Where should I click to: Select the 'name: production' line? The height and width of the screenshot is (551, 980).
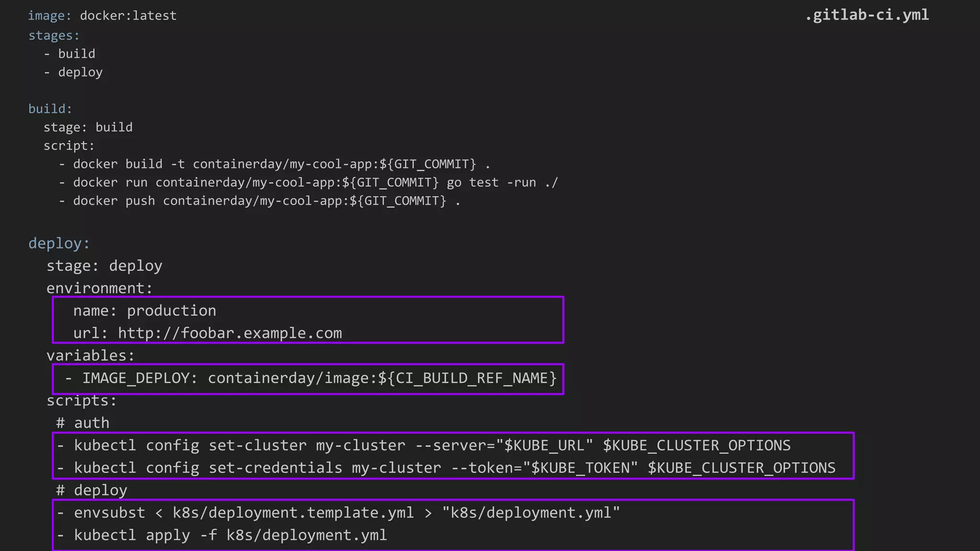[x=145, y=311]
